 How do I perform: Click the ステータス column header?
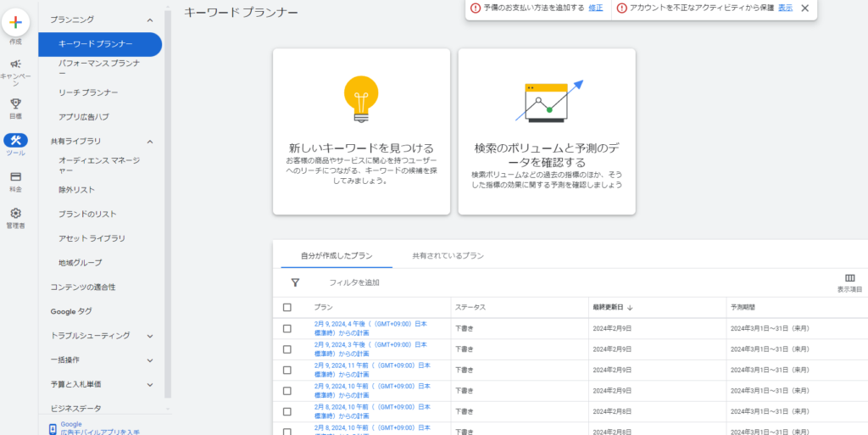click(x=470, y=307)
